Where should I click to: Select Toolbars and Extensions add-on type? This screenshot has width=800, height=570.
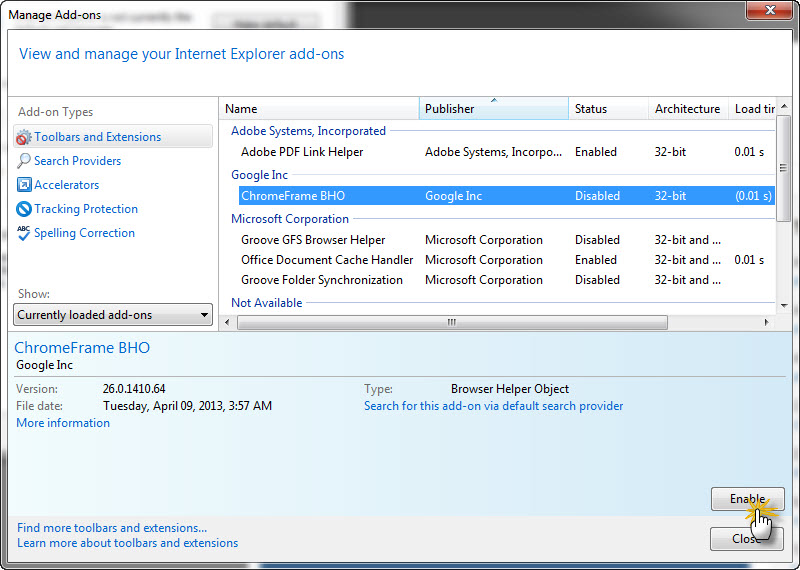[113, 137]
